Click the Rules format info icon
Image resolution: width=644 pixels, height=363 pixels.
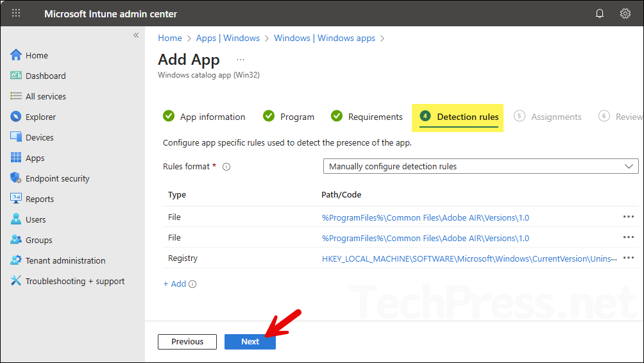pos(226,167)
